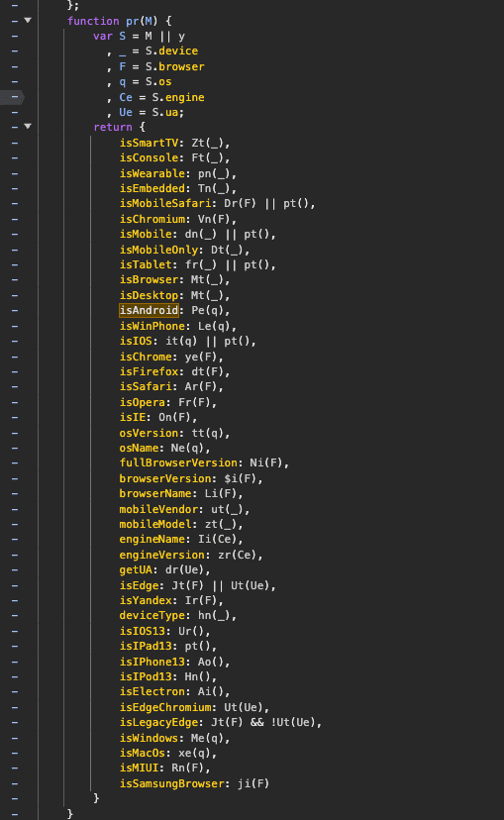Click the Pe(q) call on the isAndroid line

[208, 310]
